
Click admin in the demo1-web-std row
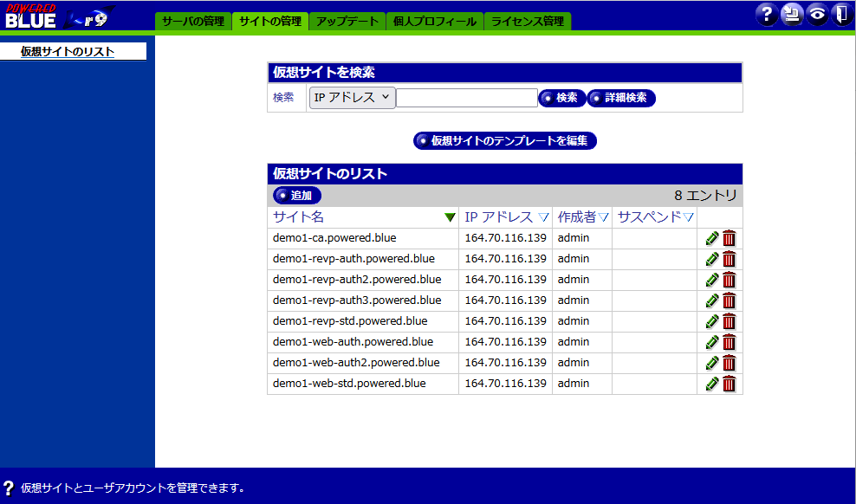tap(574, 384)
